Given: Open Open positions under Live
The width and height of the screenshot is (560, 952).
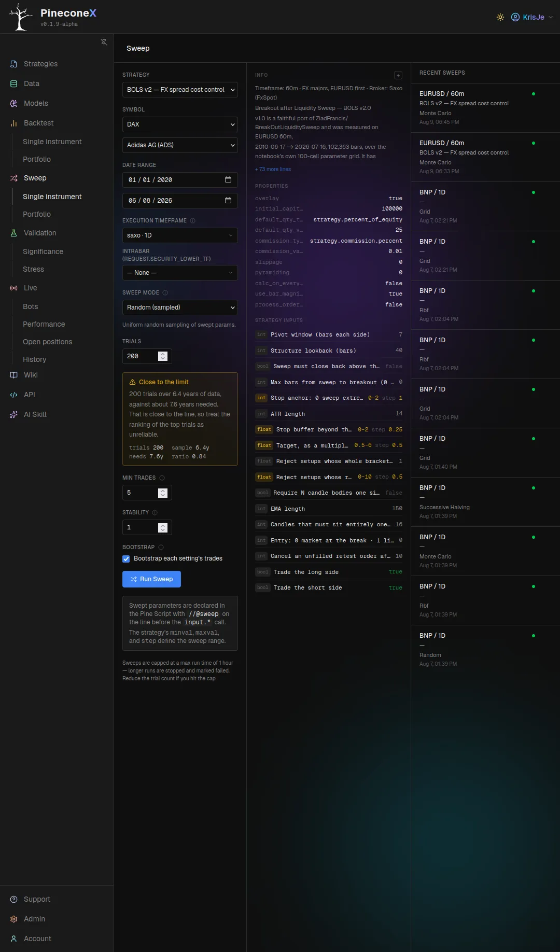Looking at the screenshot, I should [48, 342].
